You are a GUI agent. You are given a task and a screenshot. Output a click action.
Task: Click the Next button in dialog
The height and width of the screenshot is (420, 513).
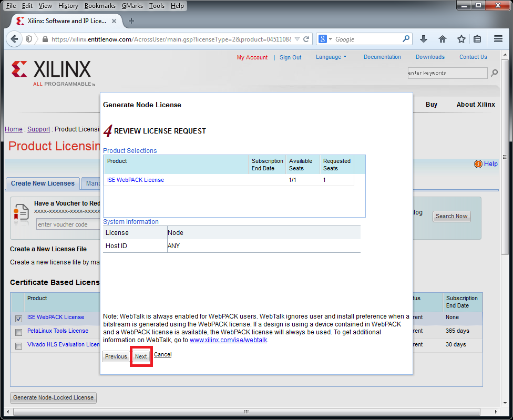point(141,356)
